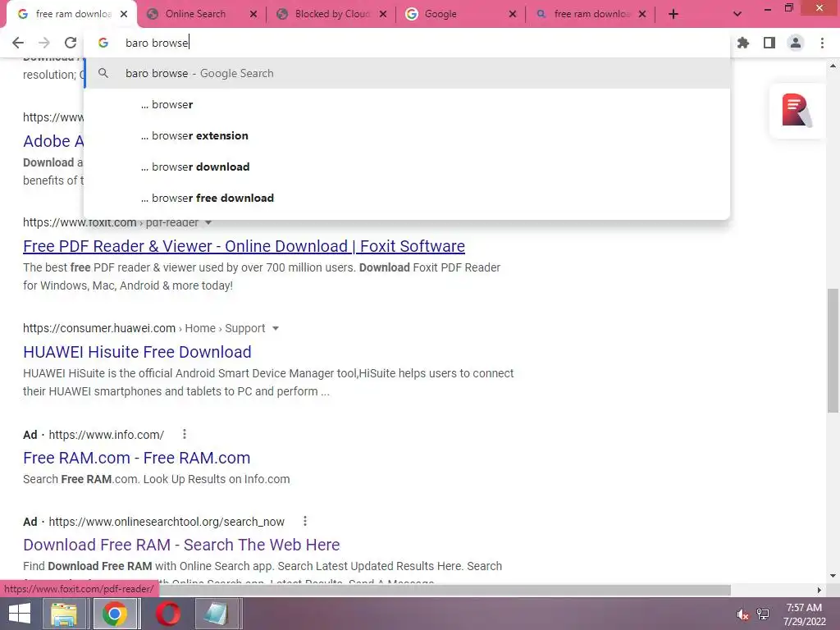
Task: Open the tab search chevron
Action: [737, 15]
